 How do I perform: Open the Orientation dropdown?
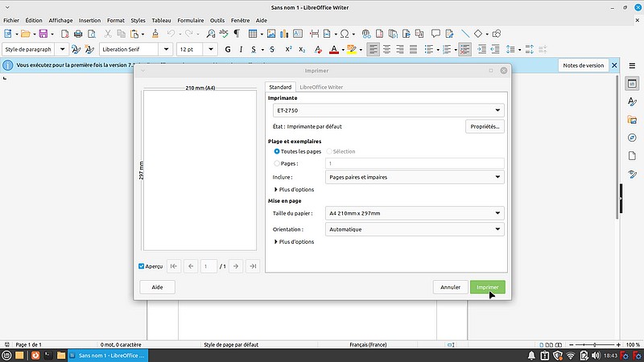pos(415,229)
